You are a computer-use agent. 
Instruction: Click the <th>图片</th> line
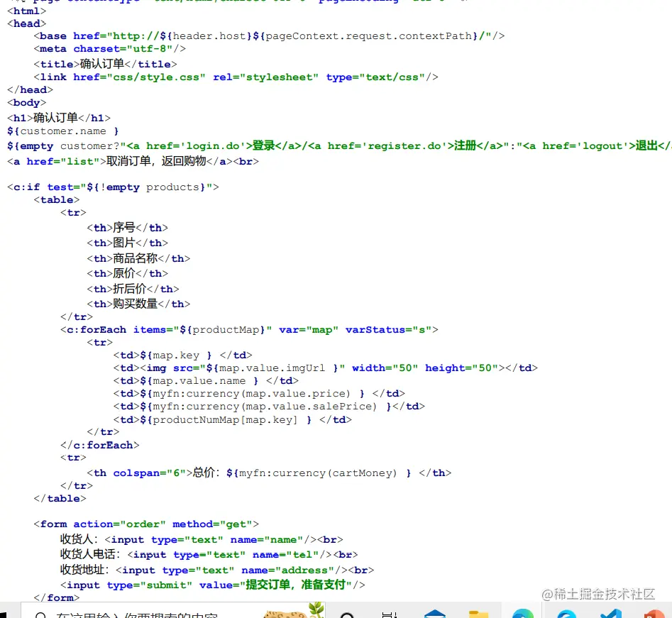tap(127, 243)
